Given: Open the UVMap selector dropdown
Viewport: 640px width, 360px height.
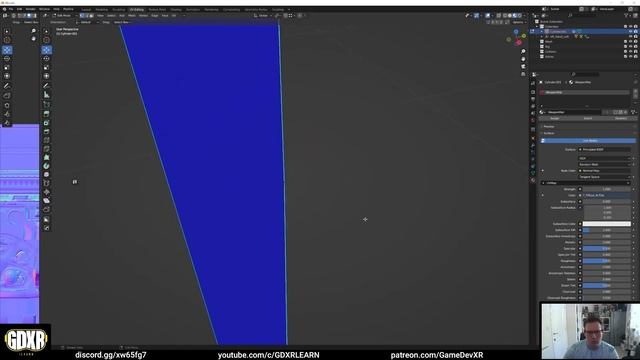Looking at the screenshot, I should tap(585, 183).
